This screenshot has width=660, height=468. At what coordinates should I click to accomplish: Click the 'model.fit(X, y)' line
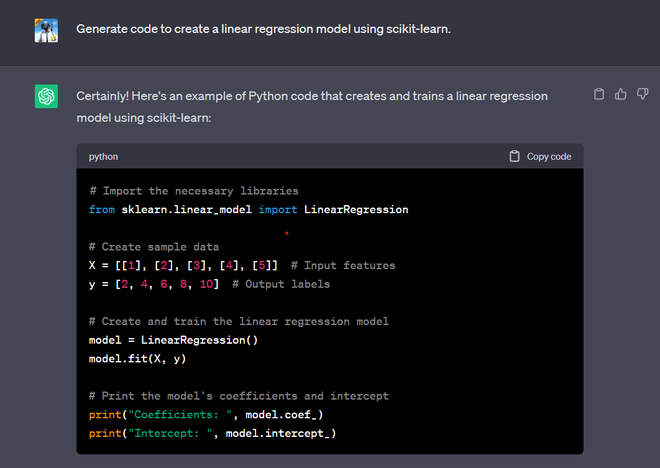coord(137,359)
